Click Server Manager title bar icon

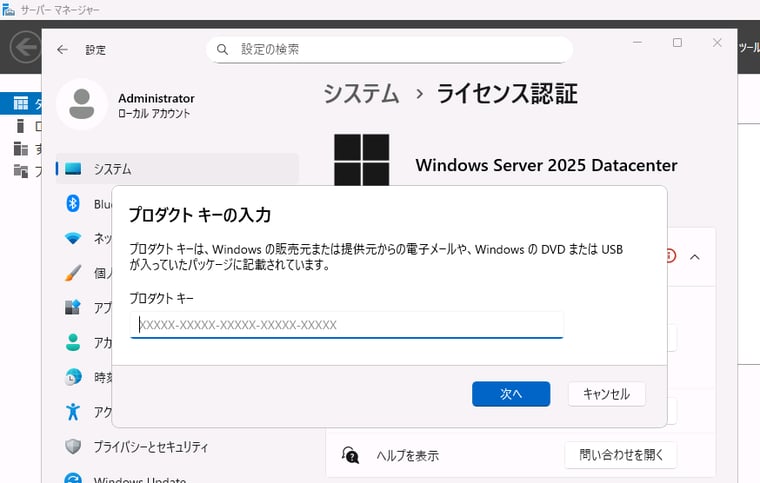point(8,9)
